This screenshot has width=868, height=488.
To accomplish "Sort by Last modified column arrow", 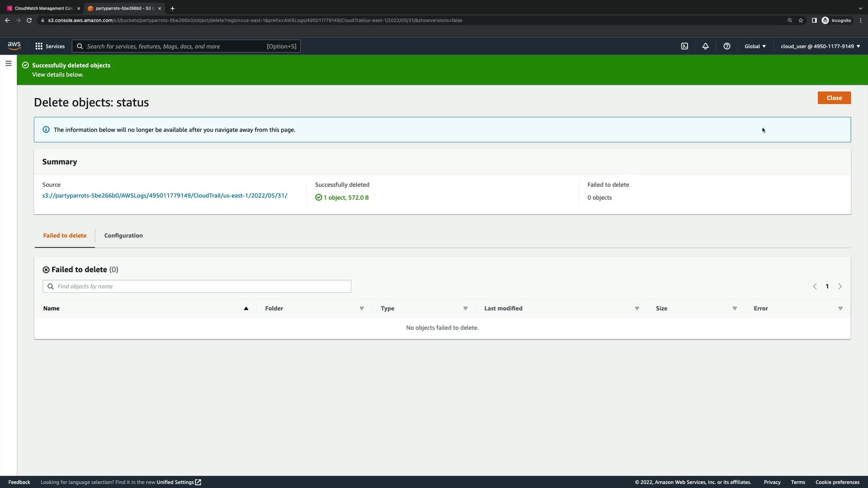I will (637, 309).
